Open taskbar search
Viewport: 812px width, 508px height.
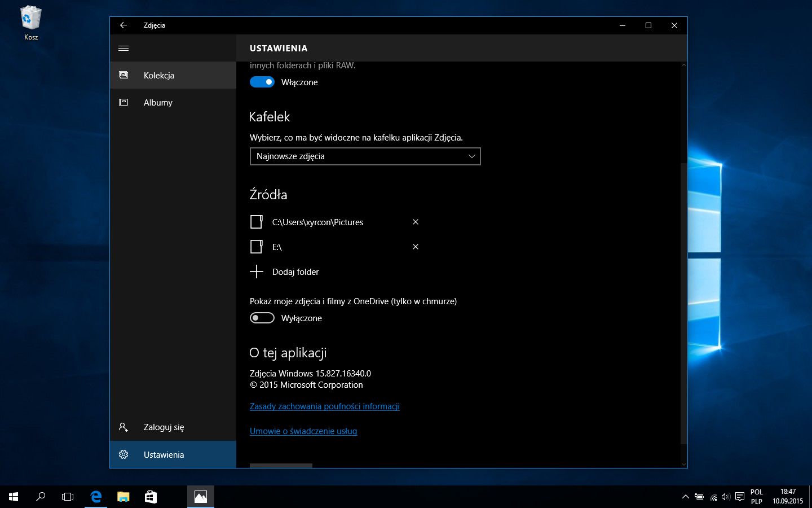(x=41, y=497)
